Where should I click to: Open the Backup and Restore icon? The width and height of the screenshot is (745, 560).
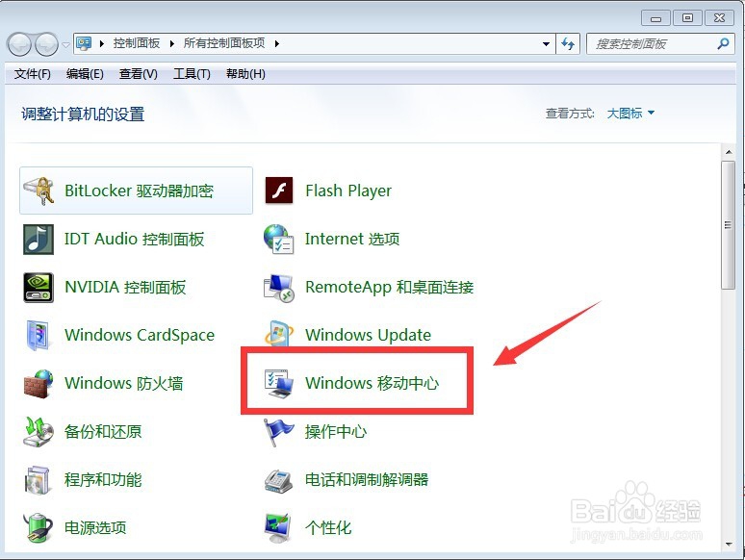tap(39, 431)
